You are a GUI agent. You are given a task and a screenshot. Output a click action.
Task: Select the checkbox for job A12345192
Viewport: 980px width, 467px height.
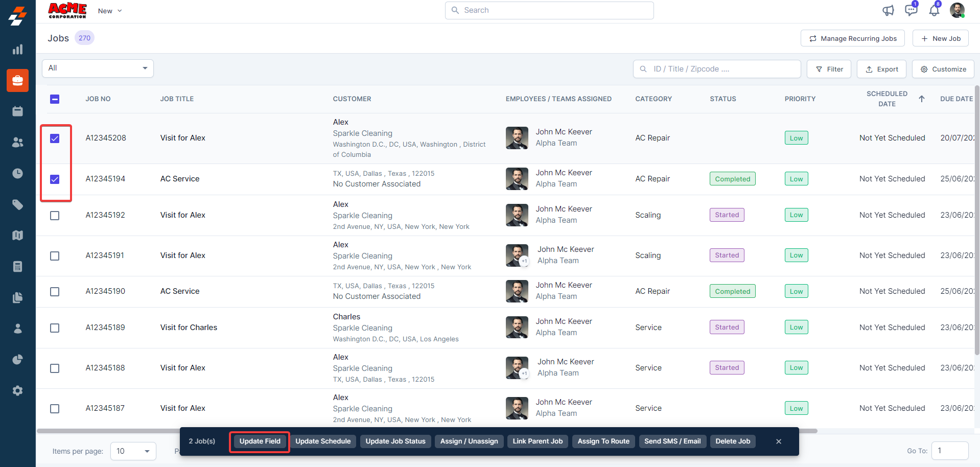pyautogui.click(x=55, y=216)
